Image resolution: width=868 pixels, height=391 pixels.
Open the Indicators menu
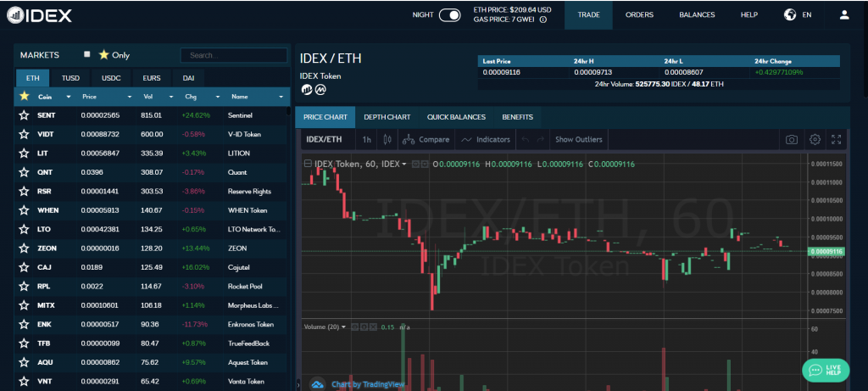pyautogui.click(x=486, y=140)
